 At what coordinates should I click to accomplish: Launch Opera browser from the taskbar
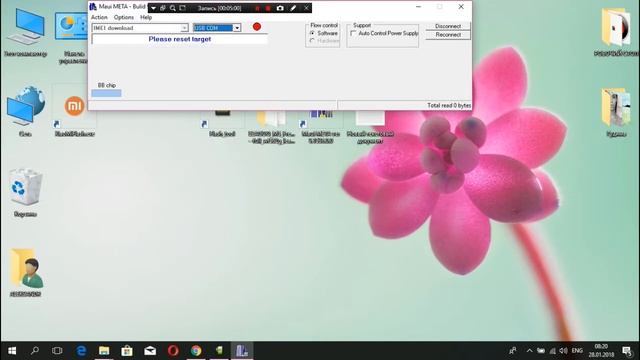point(173,351)
